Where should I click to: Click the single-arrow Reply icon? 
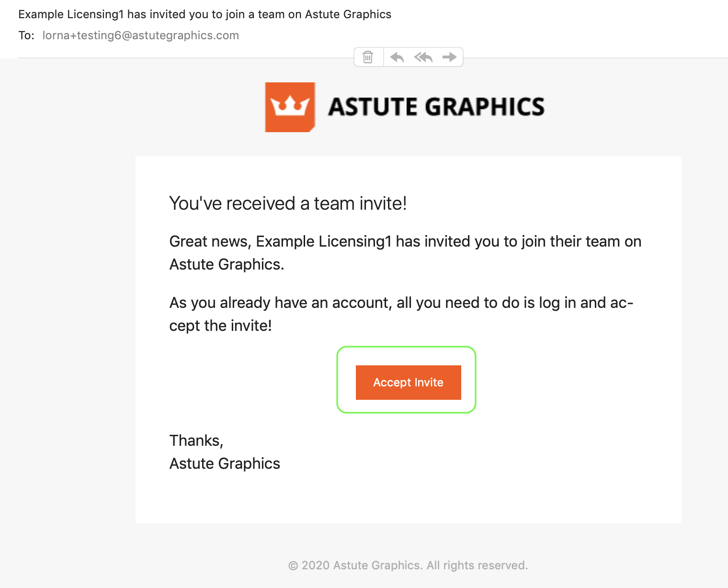click(397, 57)
